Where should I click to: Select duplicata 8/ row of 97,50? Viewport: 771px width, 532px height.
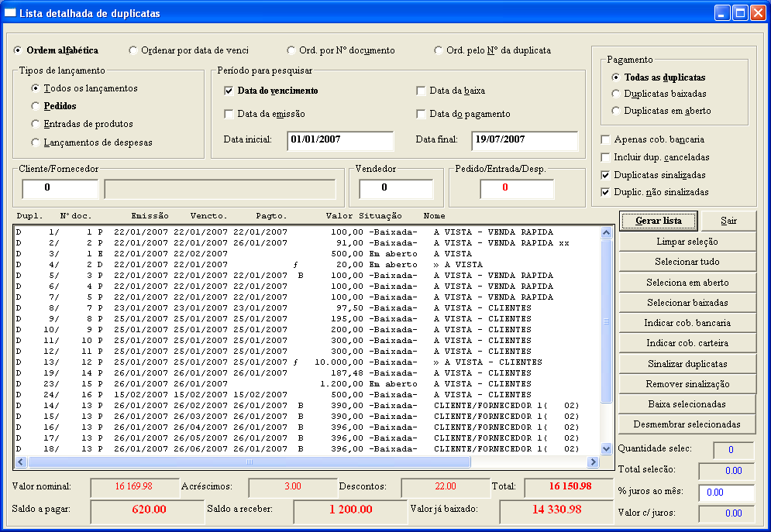308,308
